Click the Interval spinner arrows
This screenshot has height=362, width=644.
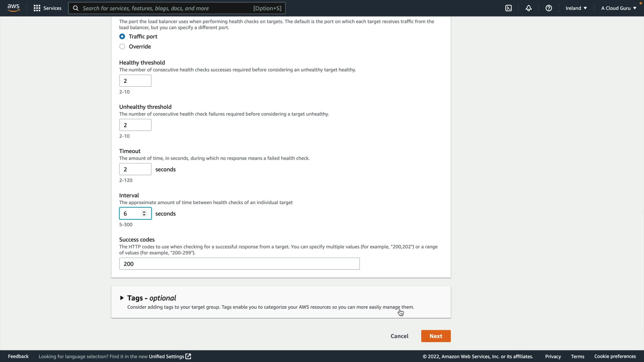[x=144, y=214]
